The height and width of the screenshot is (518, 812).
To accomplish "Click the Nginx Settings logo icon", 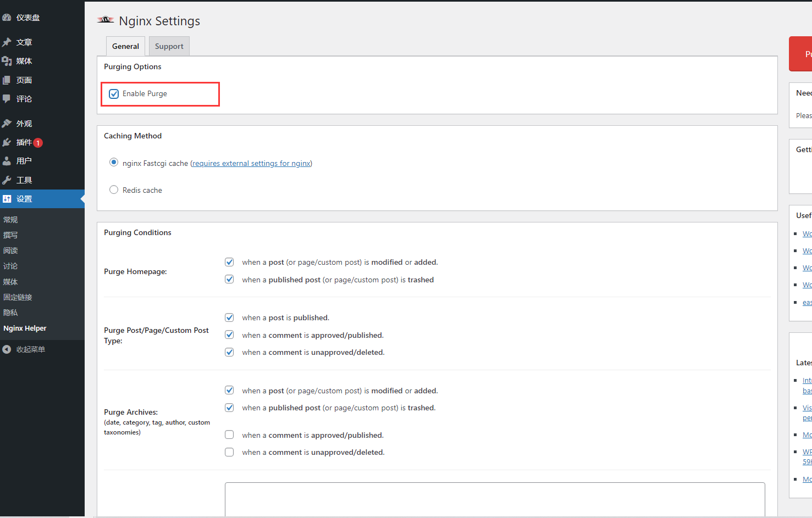I will pos(106,20).
